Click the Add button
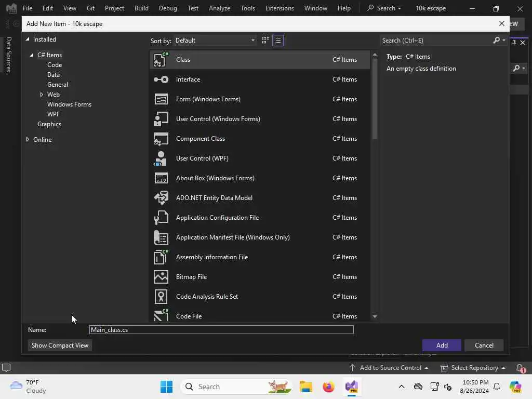532x399 pixels. pos(442,345)
